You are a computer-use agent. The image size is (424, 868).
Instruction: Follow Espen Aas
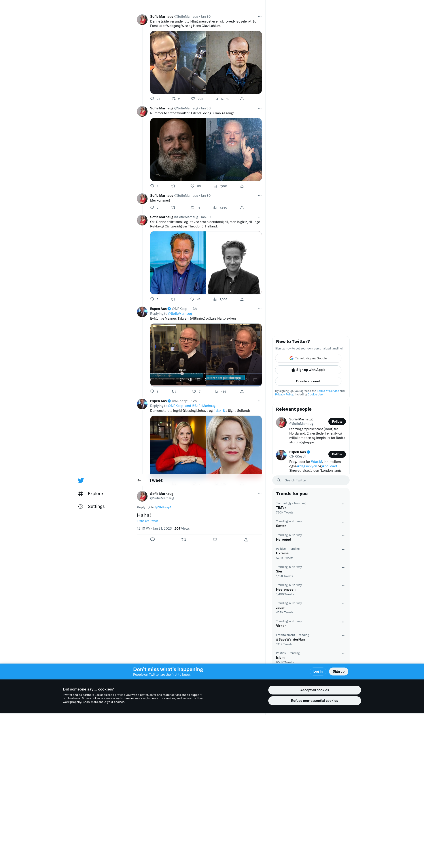coord(337,454)
